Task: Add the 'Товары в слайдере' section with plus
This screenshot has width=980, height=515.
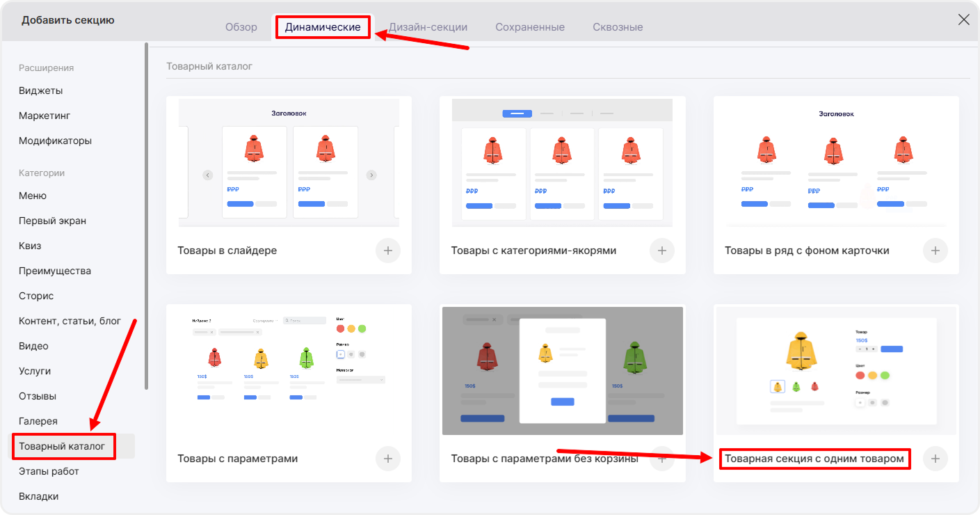Action: [x=388, y=251]
